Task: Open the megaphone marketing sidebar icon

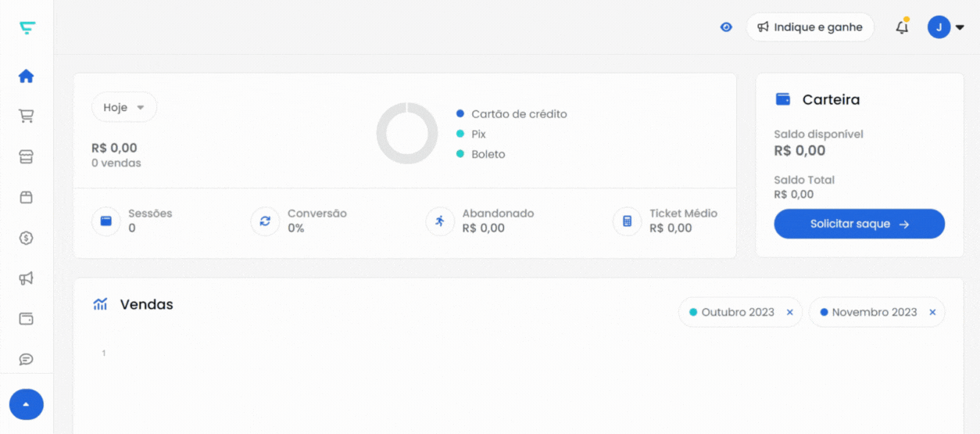Action: (x=27, y=278)
